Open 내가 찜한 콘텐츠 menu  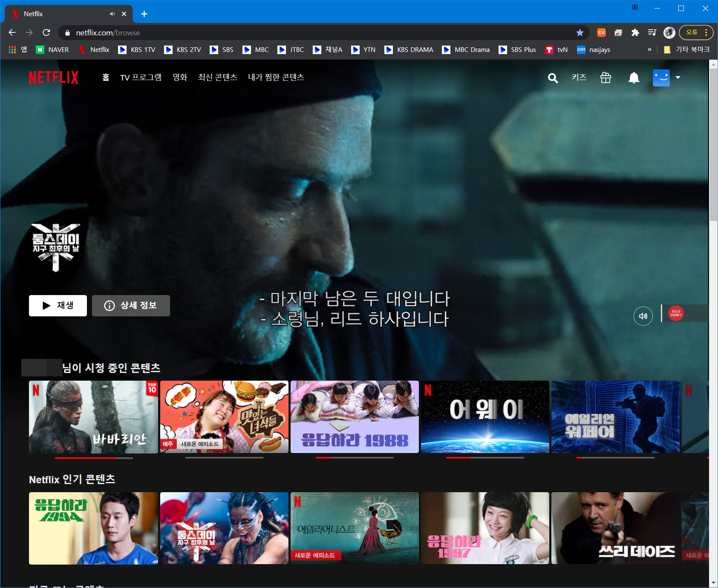click(x=276, y=77)
